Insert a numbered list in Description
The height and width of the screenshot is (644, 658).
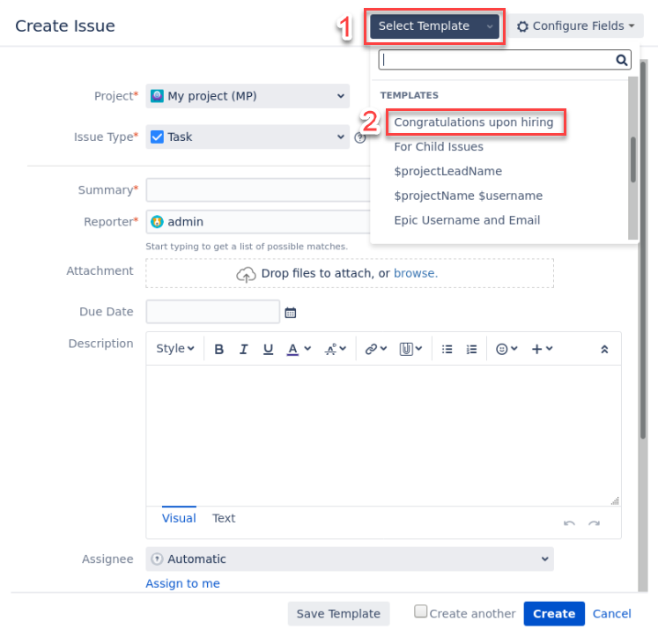[x=472, y=349]
